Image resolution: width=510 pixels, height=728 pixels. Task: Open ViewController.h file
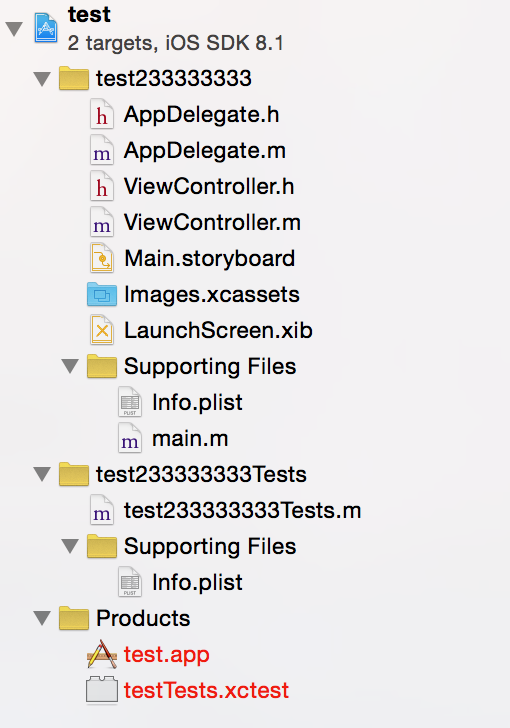coord(209,186)
